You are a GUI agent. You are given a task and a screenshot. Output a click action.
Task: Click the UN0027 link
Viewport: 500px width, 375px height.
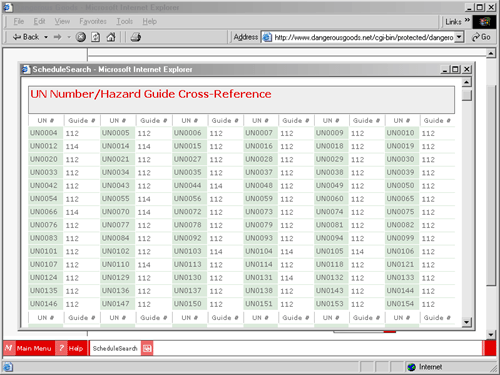pos(188,159)
